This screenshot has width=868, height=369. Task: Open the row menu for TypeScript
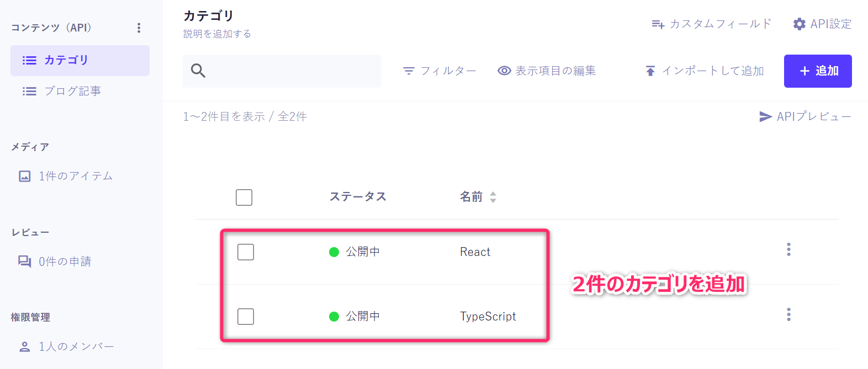click(x=788, y=314)
